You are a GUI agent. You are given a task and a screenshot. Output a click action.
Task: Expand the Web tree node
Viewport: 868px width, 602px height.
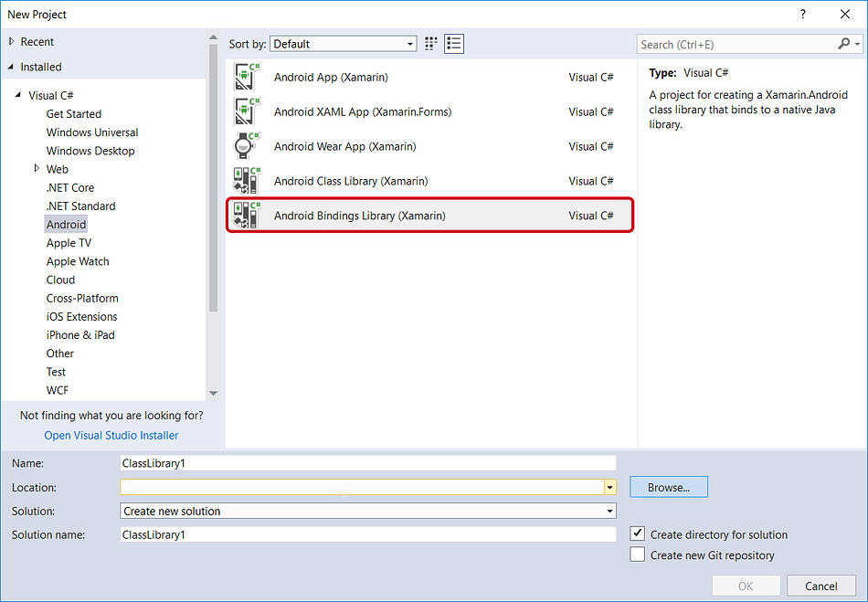[x=37, y=168]
